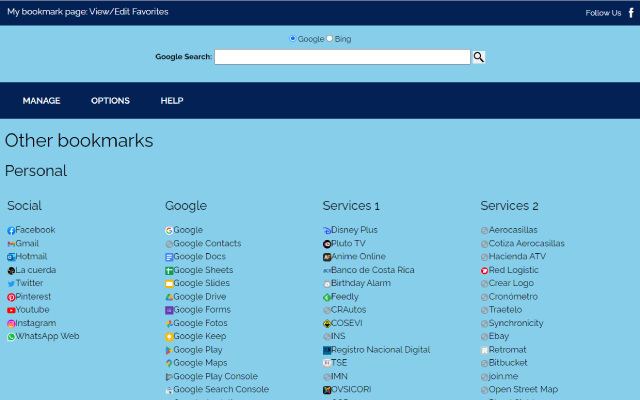Image resolution: width=640 pixels, height=400 pixels.
Task: Open the Open Street Map link
Action: click(523, 389)
